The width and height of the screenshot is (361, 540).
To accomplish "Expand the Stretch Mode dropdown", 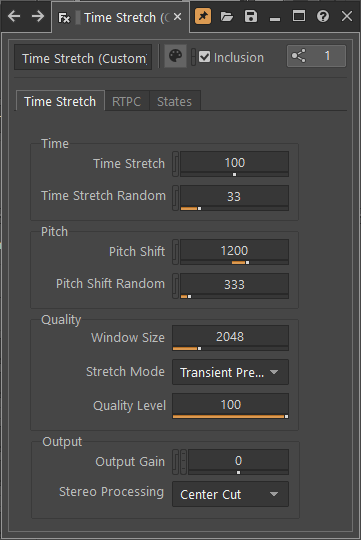I will [x=230, y=372].
